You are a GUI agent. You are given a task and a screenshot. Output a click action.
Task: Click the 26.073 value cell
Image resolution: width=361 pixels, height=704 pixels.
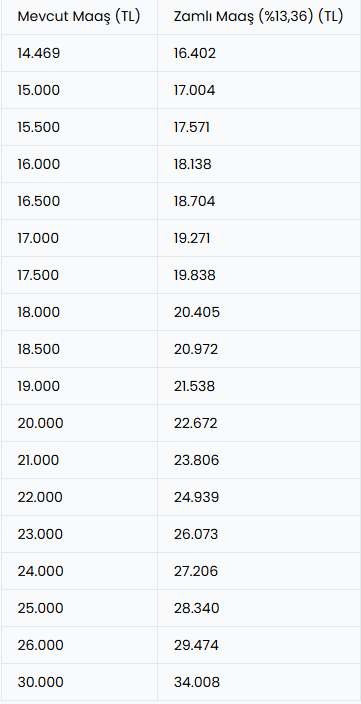click(259, 534)
